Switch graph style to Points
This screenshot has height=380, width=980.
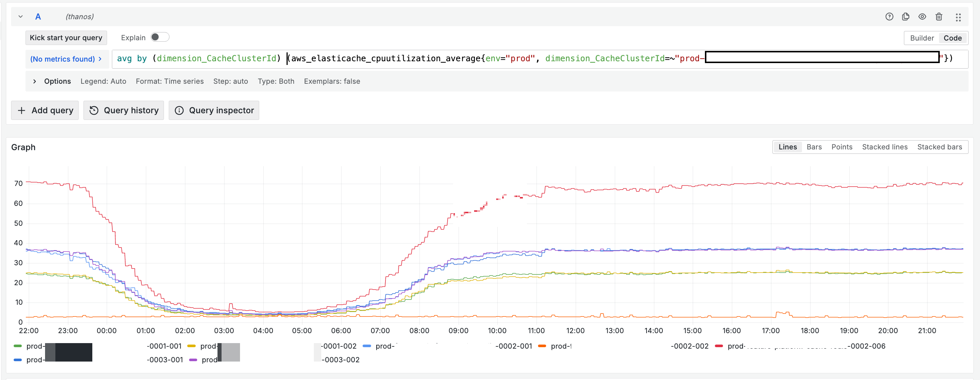pyautogui.click(x=842, y=147)
